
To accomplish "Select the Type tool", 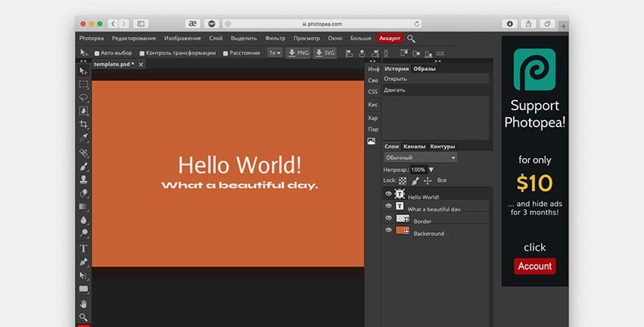I will click(83, 248).
